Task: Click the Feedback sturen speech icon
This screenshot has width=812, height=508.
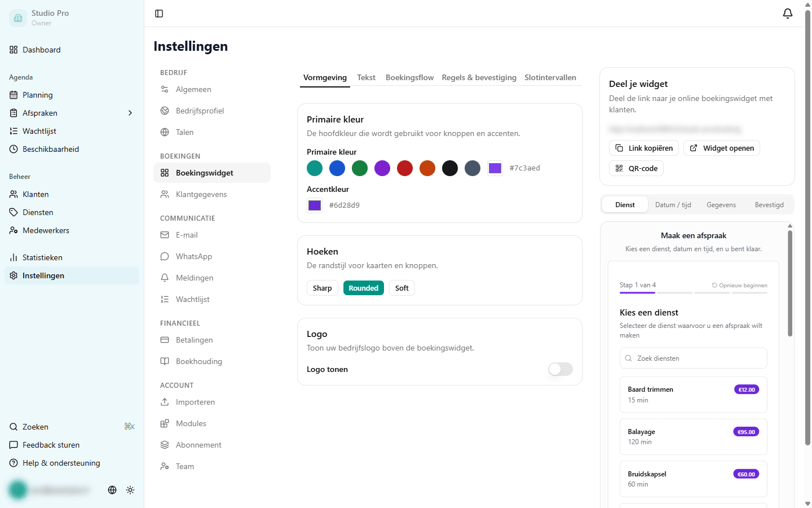Action: (x=14, y=445)
